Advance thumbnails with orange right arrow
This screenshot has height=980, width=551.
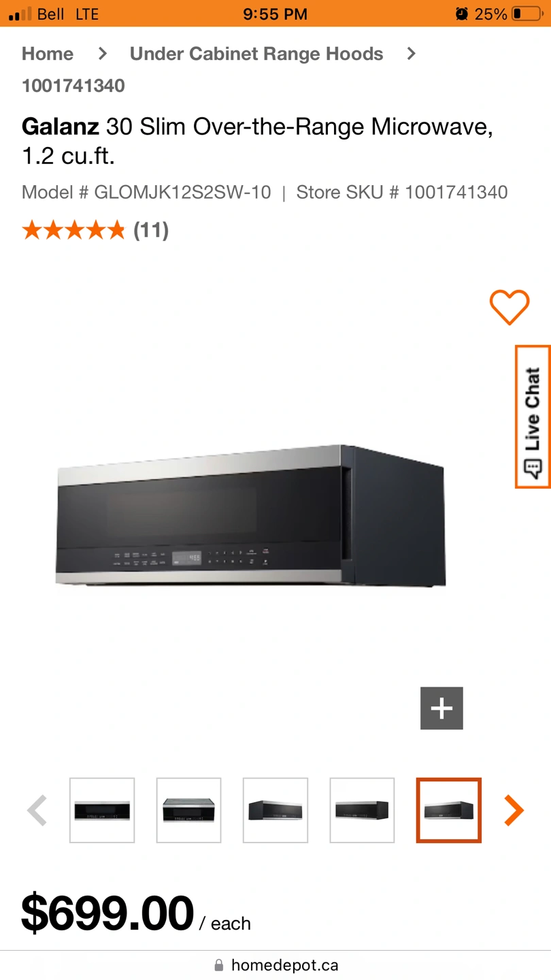pos(514,811)
